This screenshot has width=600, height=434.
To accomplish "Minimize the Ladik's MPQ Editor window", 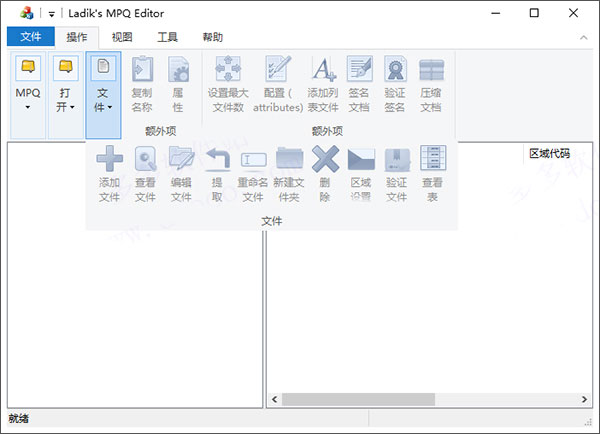I will coord(496,13).
